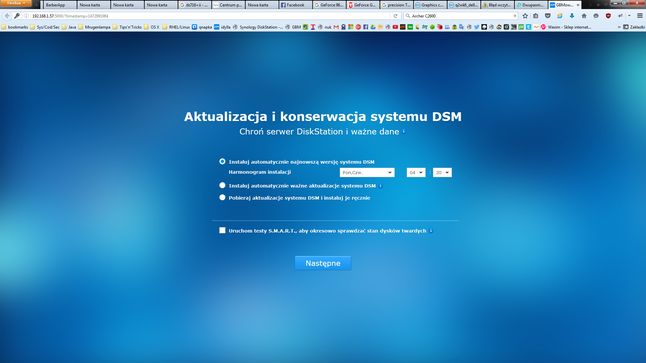Reload page with the refresh icon
The width and height of the screenshot is (646, 363).
click(x=396, y=16)
